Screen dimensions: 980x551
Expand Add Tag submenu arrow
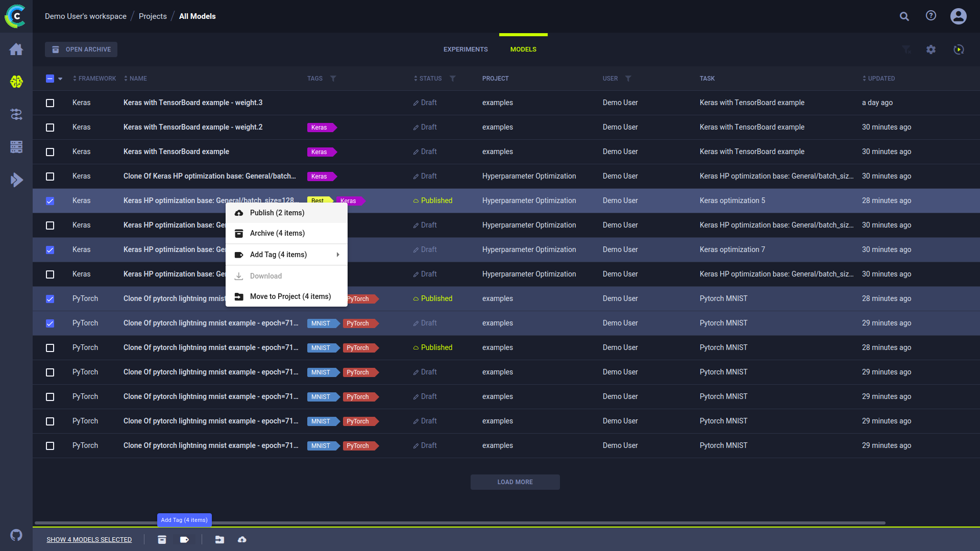point(338,255)
